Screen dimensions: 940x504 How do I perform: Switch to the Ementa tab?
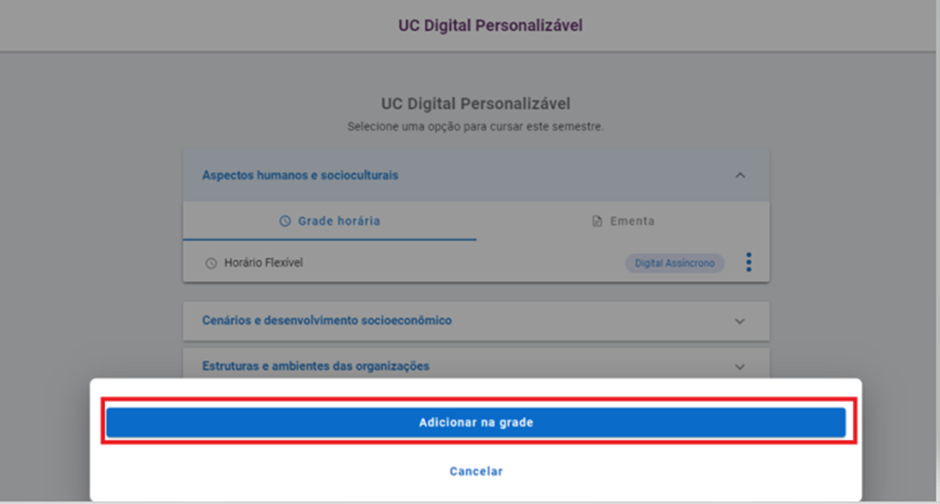(x=623, y=221)
